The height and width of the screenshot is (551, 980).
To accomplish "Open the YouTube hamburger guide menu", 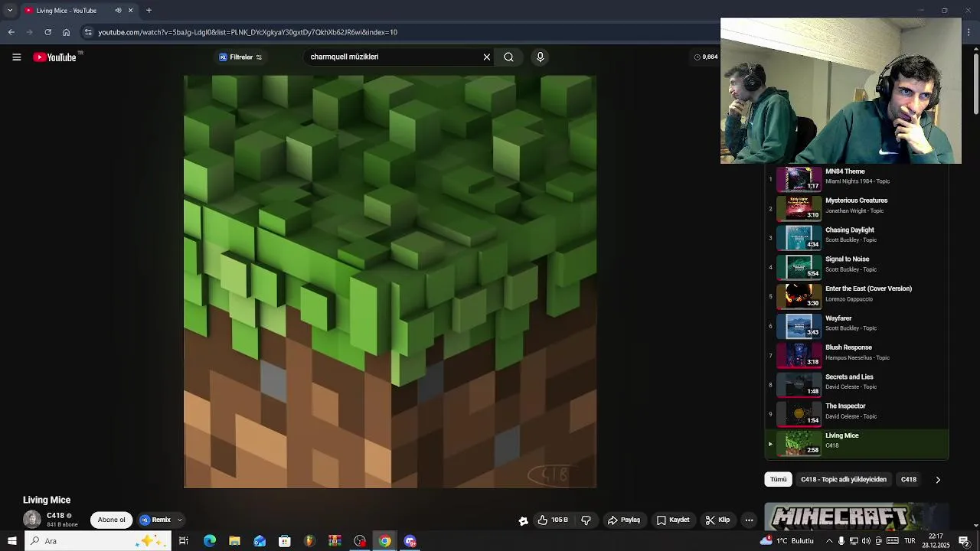I will tap(16, 57).
